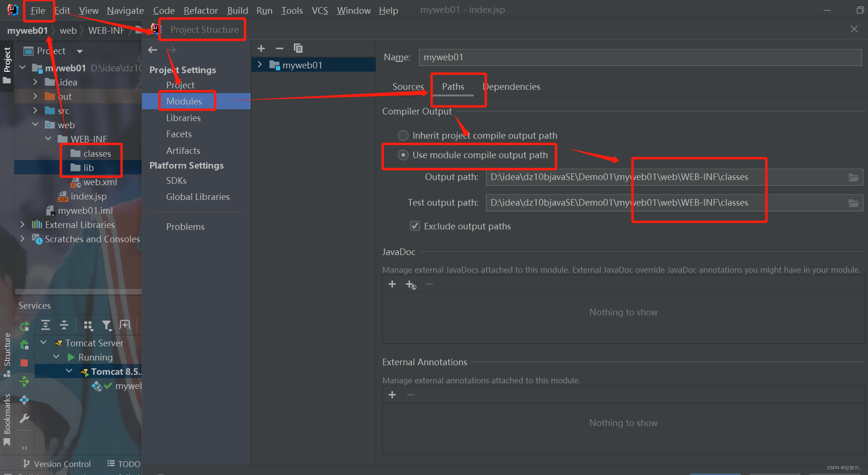Switch to the Paths tab
Screen dimensions: 868x475
(453, 86)
